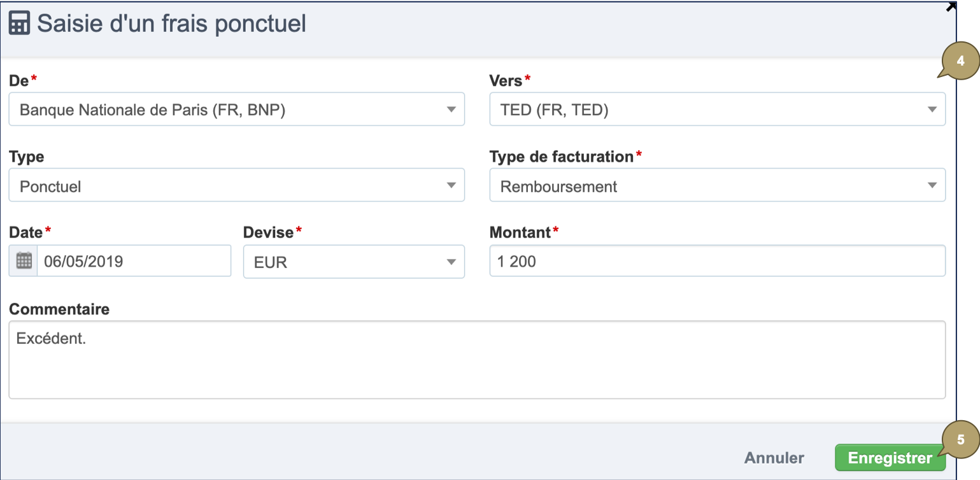Expand Type de facturation dropdown showing Remboursement
This screenshot has width=980, height=480.
pos(717,186)
